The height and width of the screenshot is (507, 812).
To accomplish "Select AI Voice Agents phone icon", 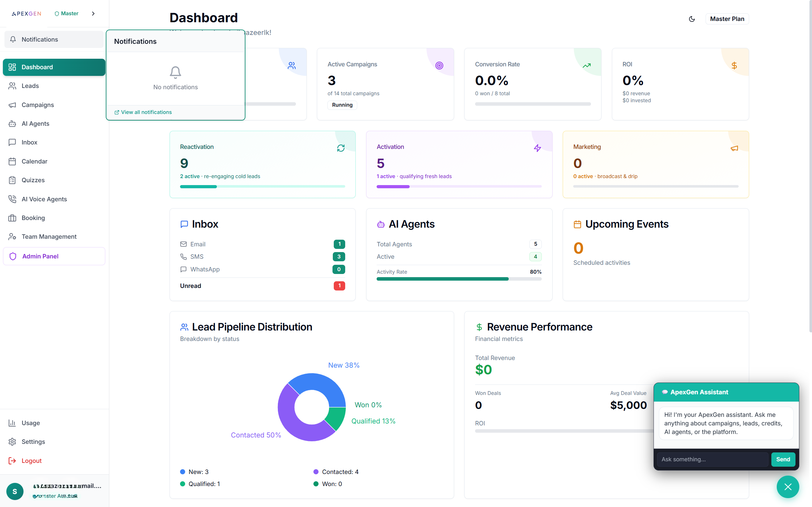I will [12, 199].
